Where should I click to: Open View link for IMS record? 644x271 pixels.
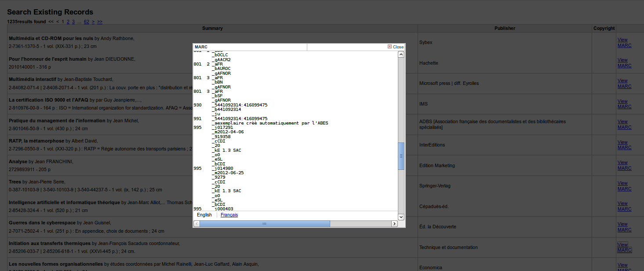(622, 101)
